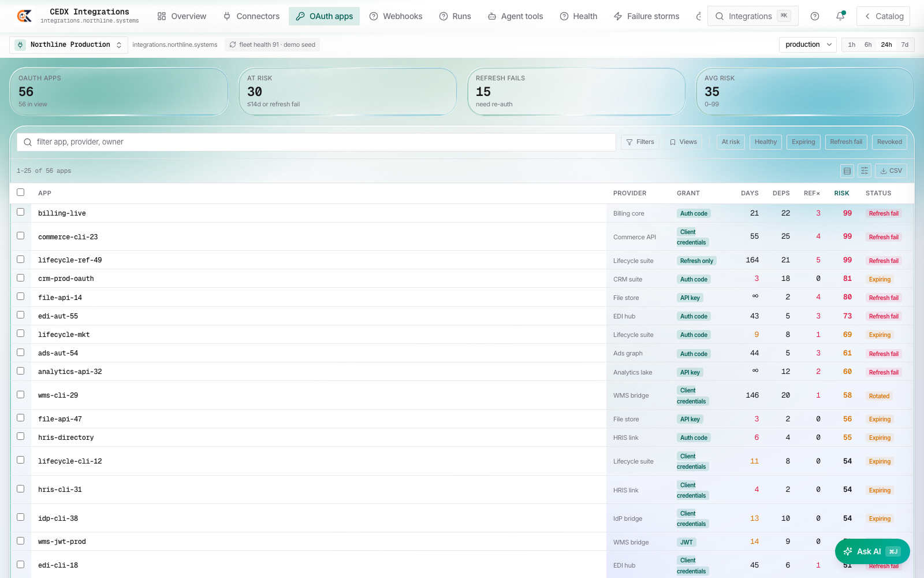The width and height of the screenshot is (924, 578).
Task: Open the OAUTH APPS summary card
Action: [x=119, y=91]
